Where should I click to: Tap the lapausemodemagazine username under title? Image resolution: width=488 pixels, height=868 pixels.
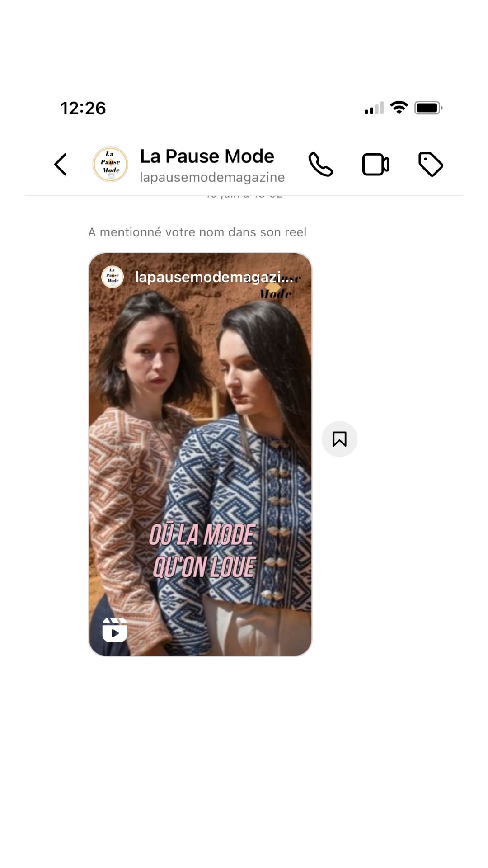pos(212,177)
